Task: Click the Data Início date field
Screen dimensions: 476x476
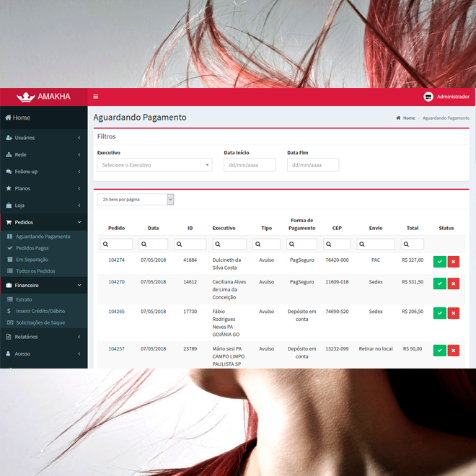Action: coord(250,165)
